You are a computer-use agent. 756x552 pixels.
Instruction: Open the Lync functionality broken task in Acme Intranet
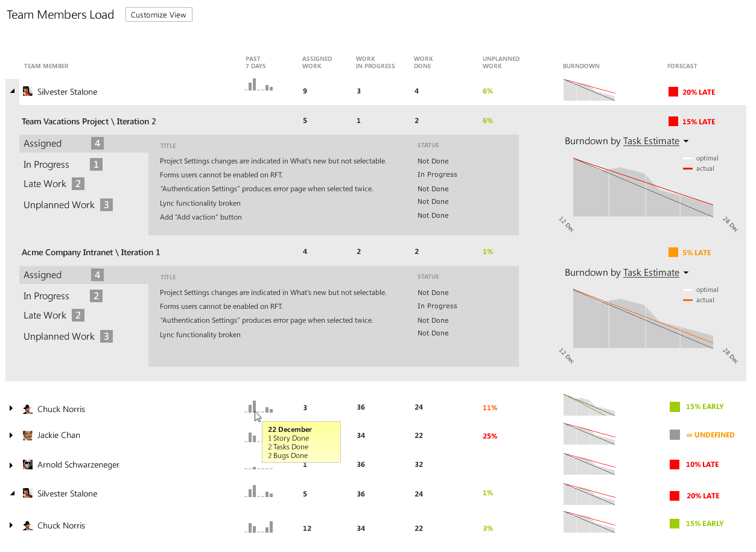200,335
